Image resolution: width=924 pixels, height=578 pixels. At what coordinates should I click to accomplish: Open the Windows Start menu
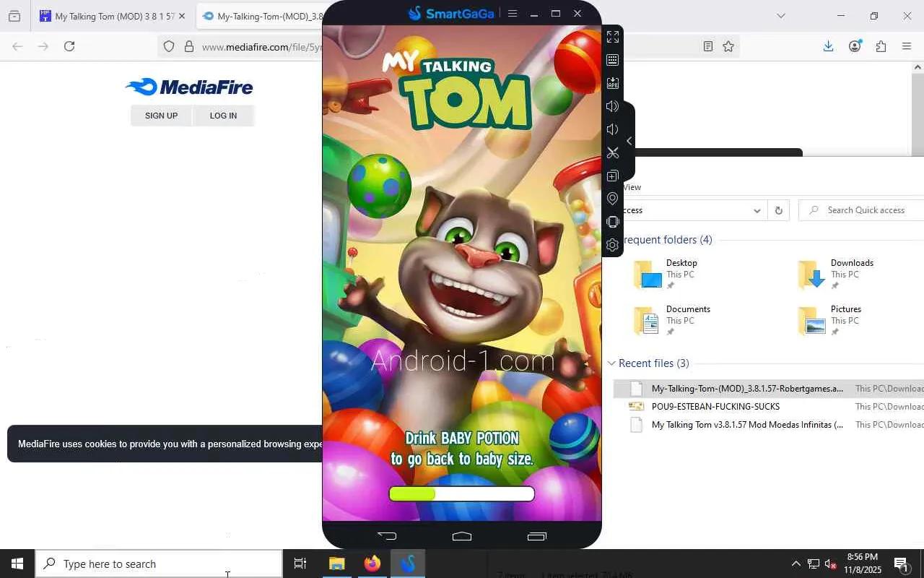coord(17,564)
